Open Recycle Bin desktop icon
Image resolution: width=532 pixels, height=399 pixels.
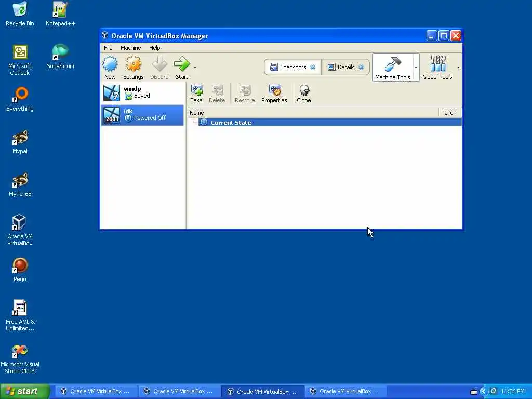pos(20,14)
